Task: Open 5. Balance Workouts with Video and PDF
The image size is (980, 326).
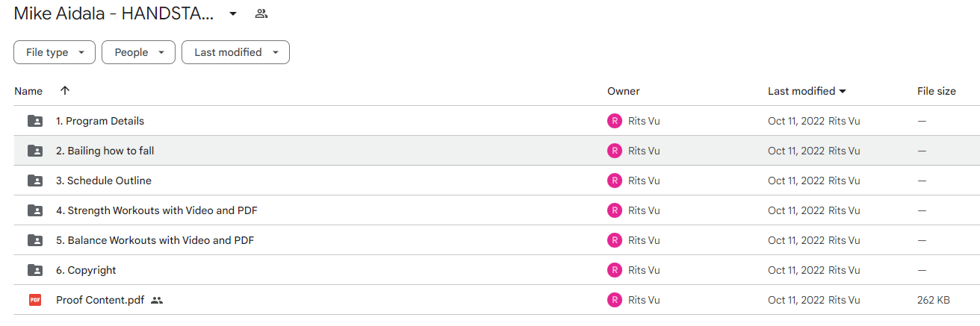Action: (155, 240)
